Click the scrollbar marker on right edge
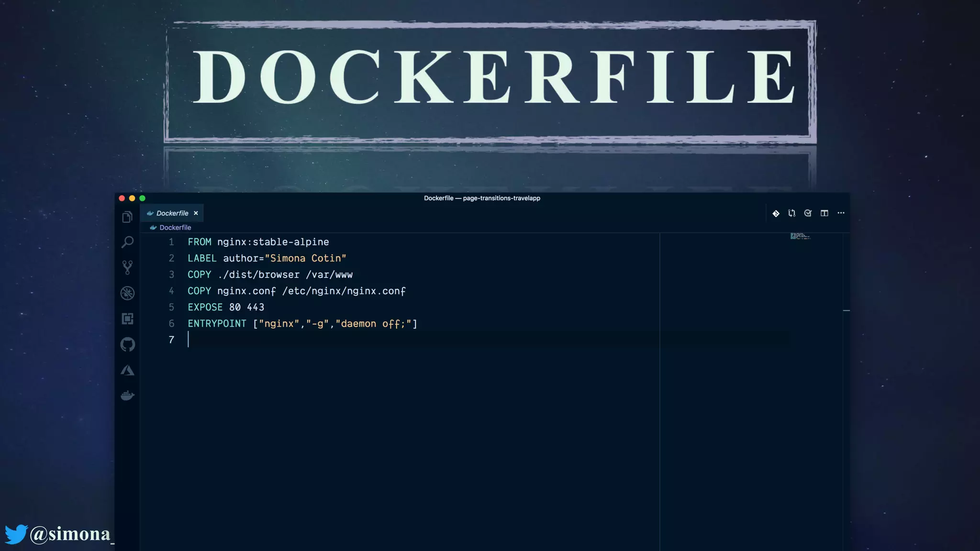 (846, 311)
